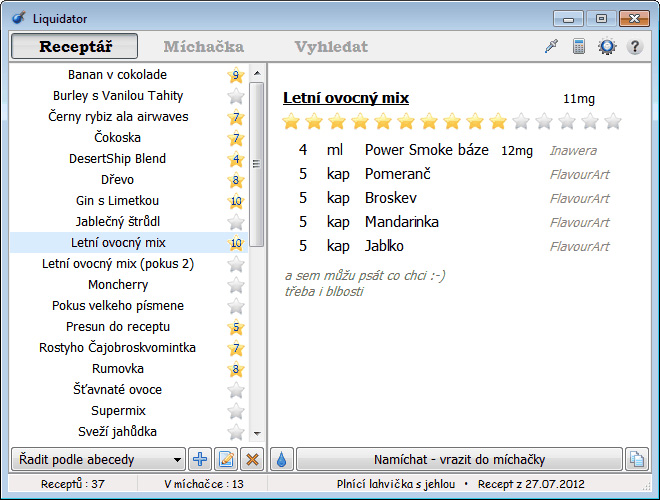Edit the selected recipe with pencil icon

(x=226, y=459)
